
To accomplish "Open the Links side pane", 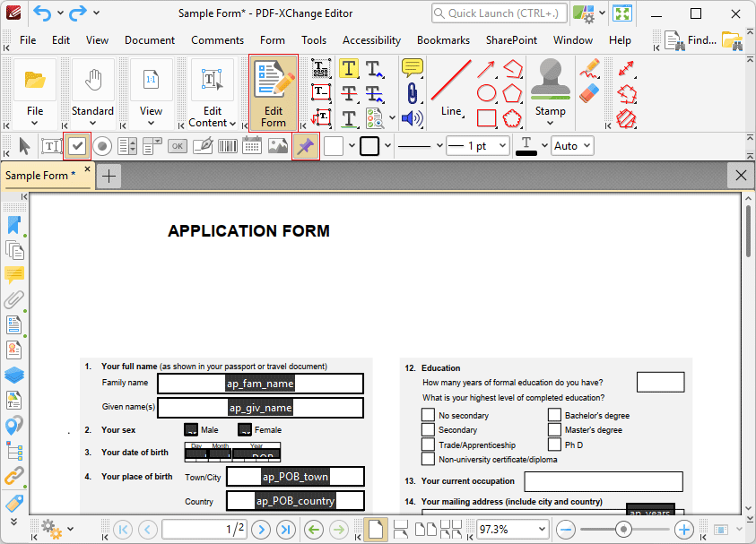I will click(14, 476).
